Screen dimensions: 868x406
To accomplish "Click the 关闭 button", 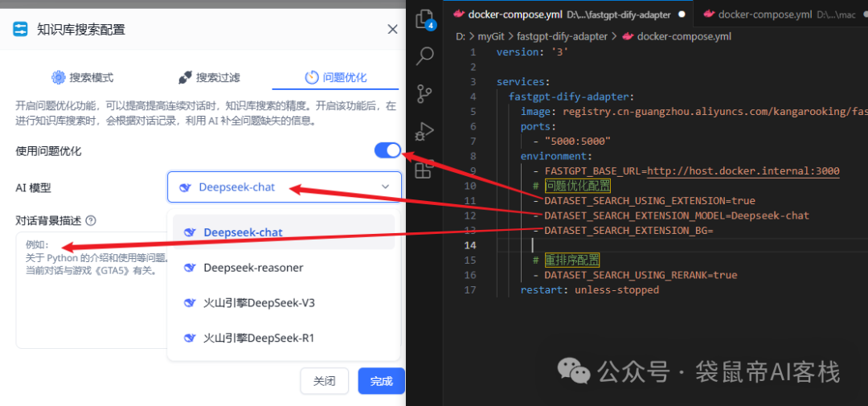I will coord(325,381).
